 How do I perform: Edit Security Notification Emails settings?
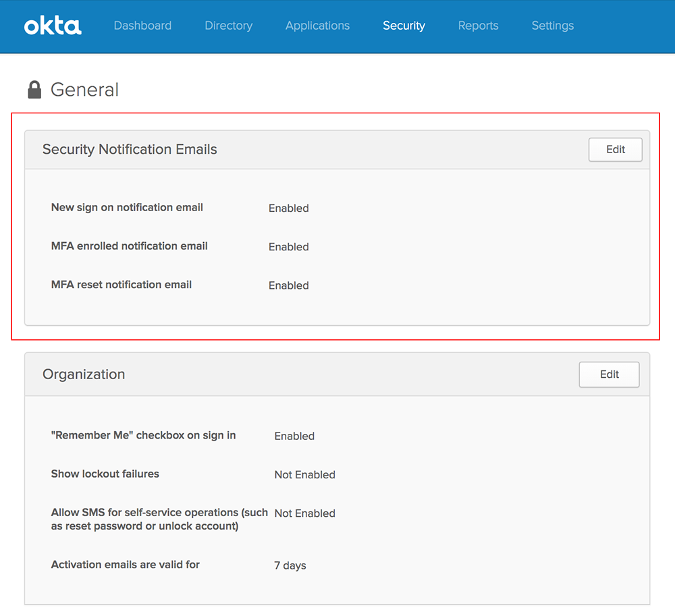tap(615, 149)
